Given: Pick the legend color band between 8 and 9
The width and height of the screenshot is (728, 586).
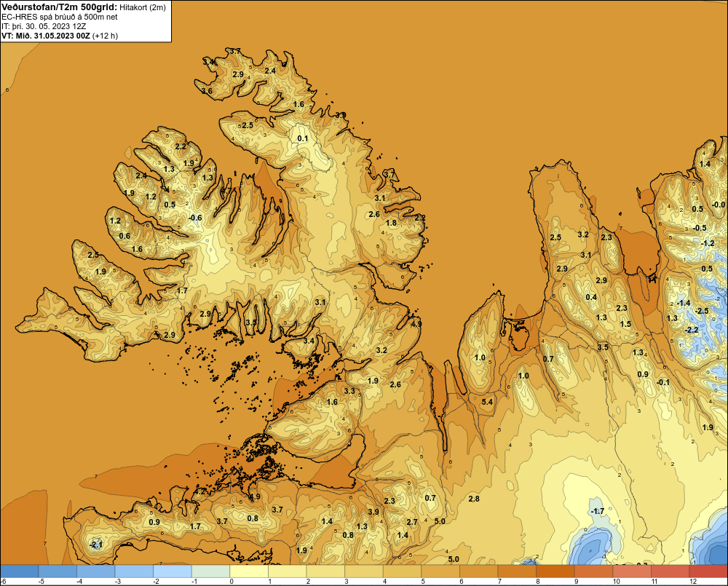Looking at the screenshot, I should pos(555,571).
